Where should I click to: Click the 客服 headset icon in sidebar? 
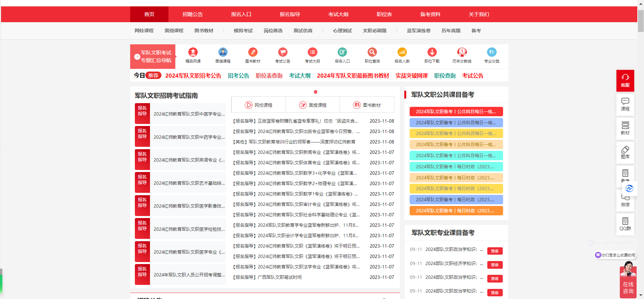pyautogui.click(x=625, y=78)
